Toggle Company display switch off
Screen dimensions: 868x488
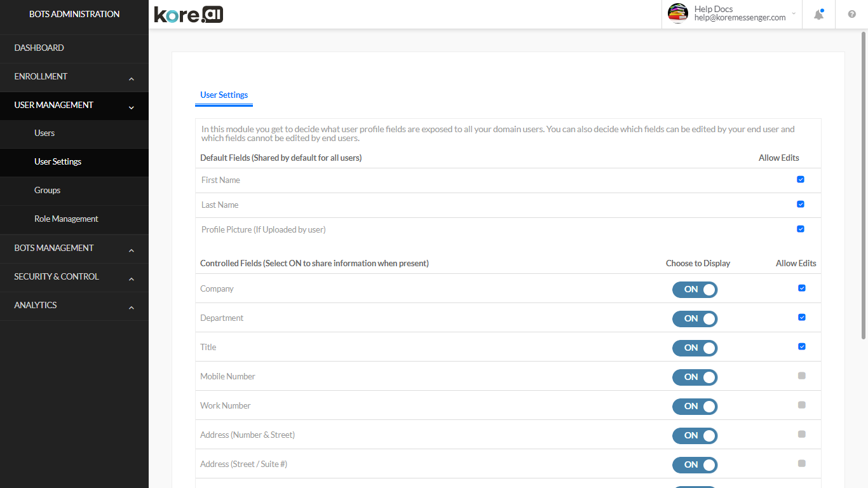coord(695,290)
